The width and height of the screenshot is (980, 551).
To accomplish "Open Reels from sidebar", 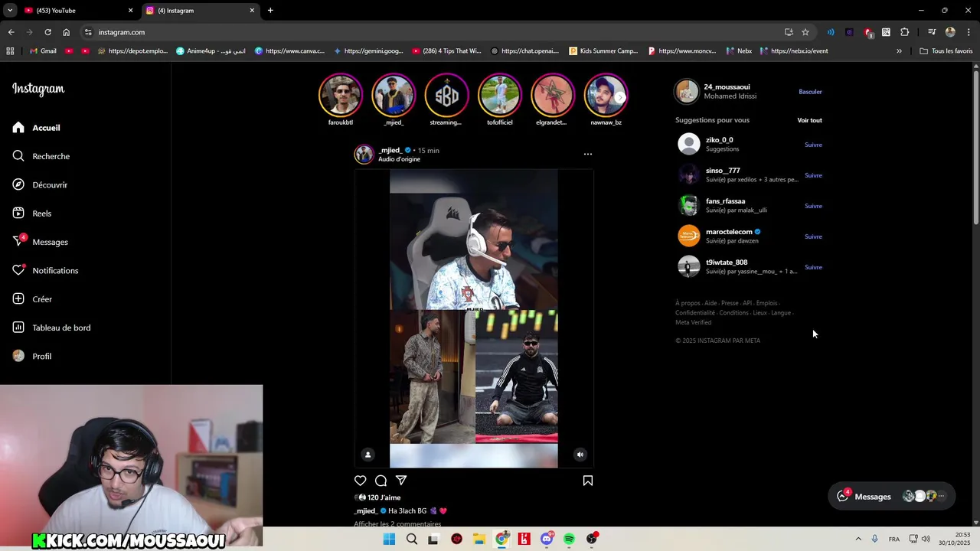I will click(x=31, y=214).
